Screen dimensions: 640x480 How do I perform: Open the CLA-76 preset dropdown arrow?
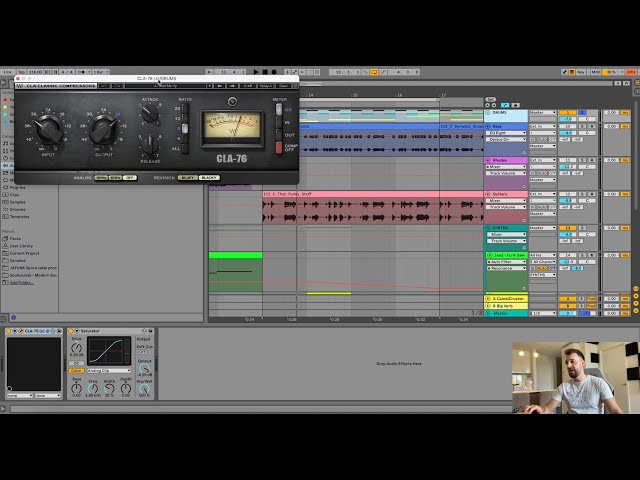click(209, 86)
